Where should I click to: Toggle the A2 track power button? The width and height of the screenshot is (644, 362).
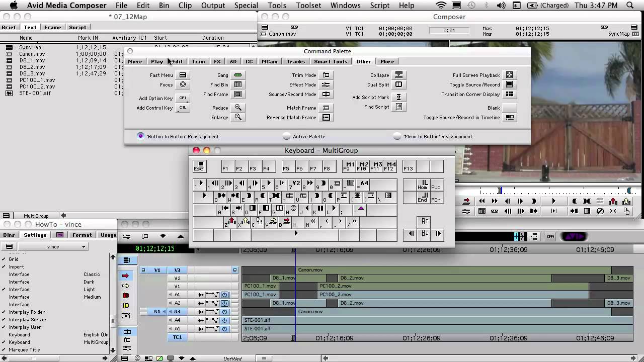coord(224,303)
